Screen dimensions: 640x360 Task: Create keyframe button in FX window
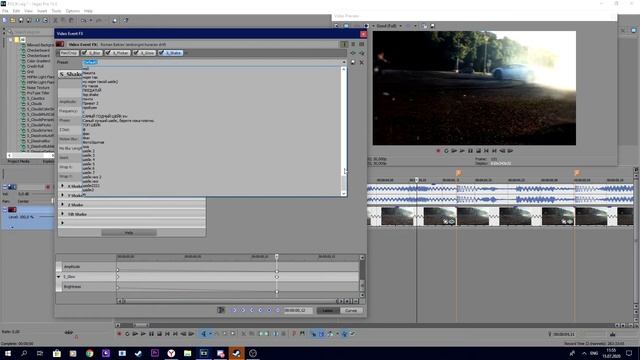pyautogui.click(x=269, y=310)
